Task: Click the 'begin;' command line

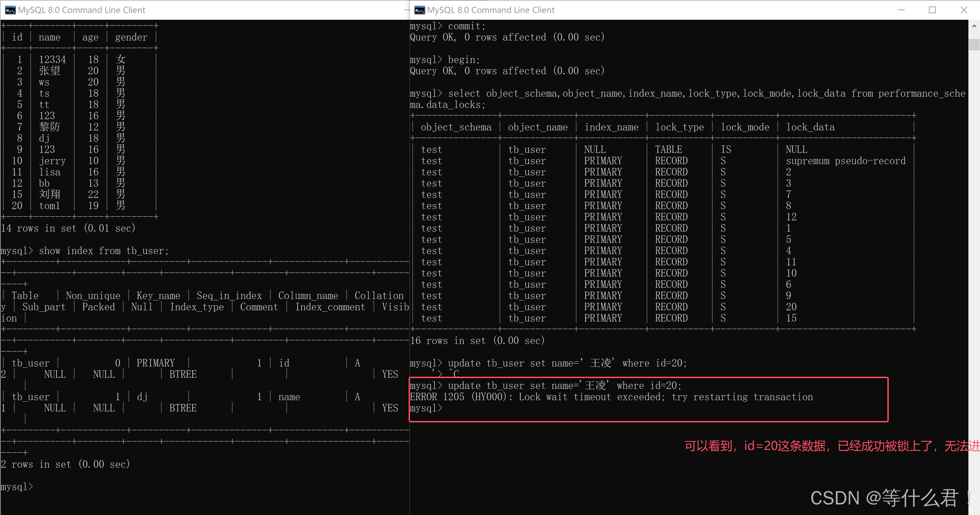Action: click(x=464, y=60)
